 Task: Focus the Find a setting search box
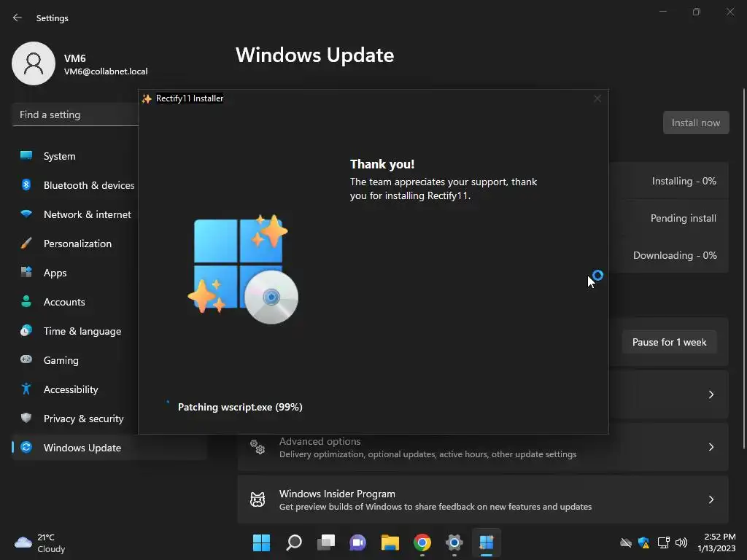tap(75, 114)
